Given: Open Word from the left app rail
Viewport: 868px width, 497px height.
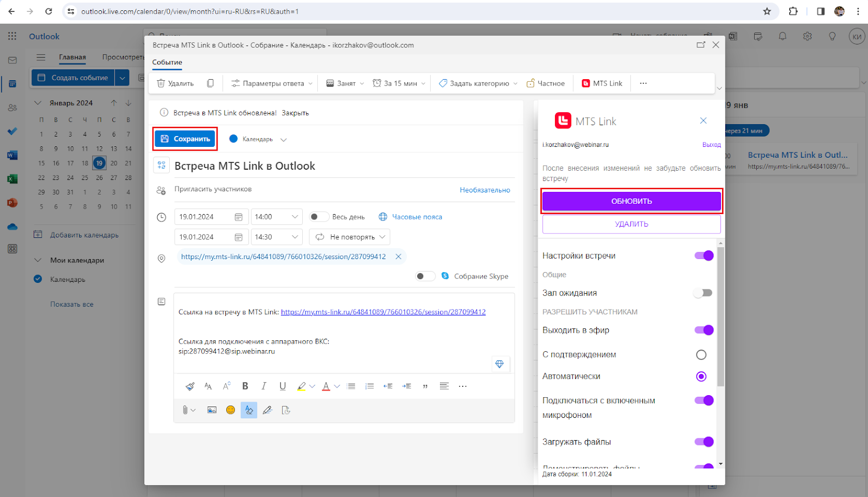Looking at the screenshot, I should pyautogui.click(x=12, y=156).
